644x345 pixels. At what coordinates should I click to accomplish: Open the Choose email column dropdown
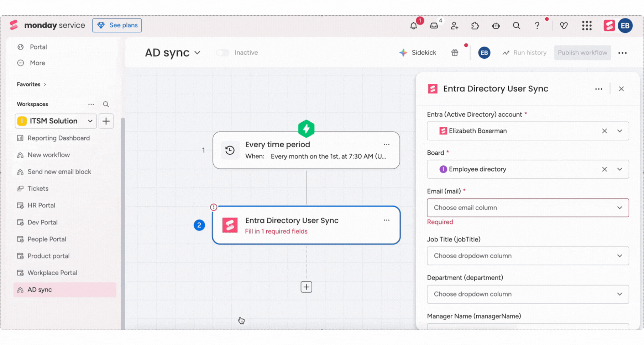528,208
